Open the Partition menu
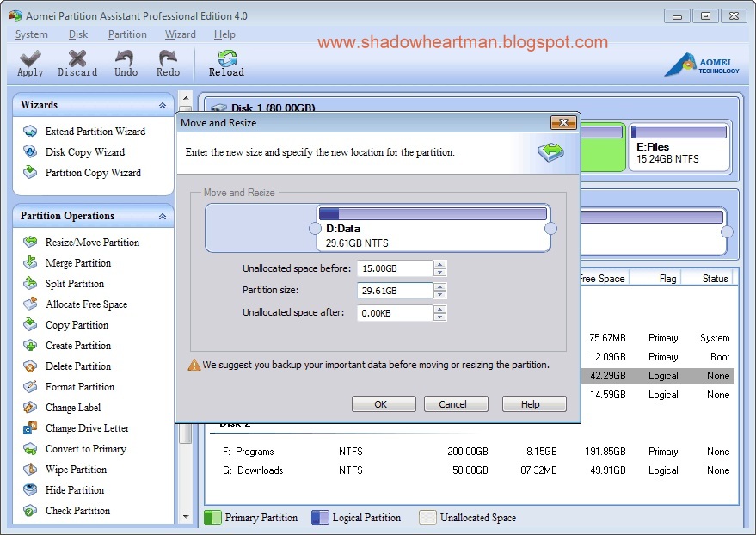This screenshot has height=535, width=756. point(127,34)
